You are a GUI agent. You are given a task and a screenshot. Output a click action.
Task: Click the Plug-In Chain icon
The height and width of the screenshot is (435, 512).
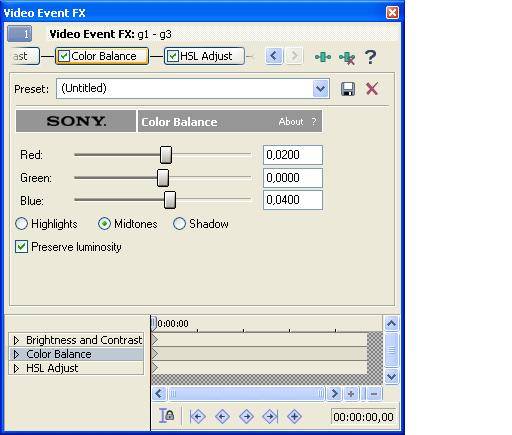pyautogui.click(x=323, y=57)
